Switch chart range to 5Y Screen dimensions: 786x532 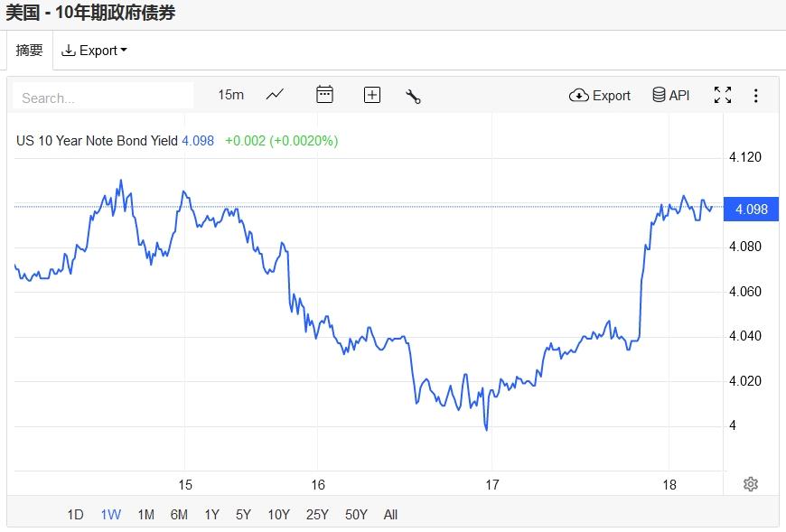click(243, 515)
